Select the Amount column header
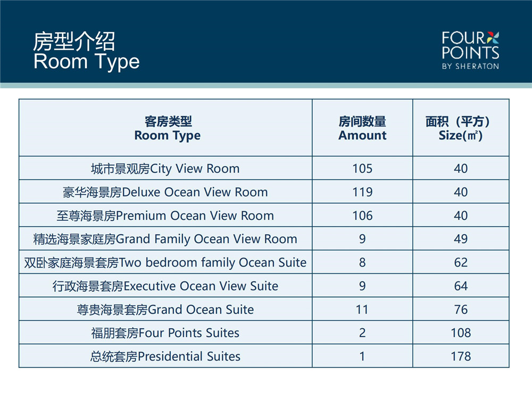Screen dimensions: 532x399 pyautogui.click(x=362, y=128)
